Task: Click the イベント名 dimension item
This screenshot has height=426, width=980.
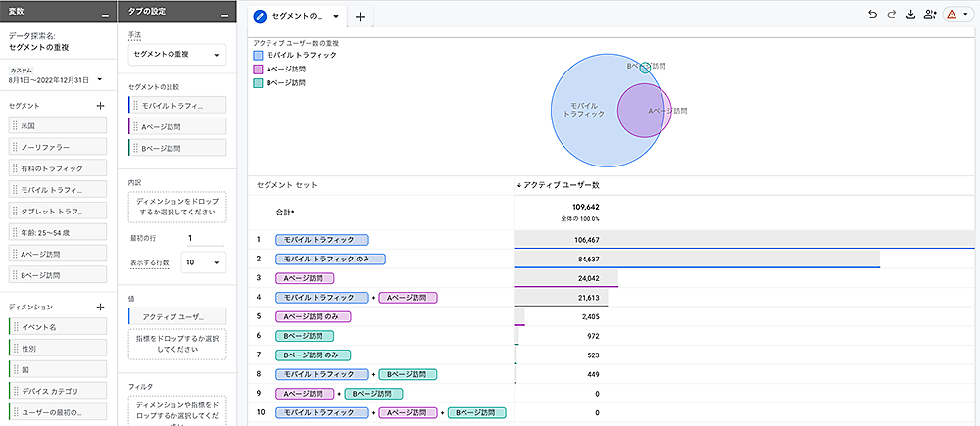Action: [58, 326]
